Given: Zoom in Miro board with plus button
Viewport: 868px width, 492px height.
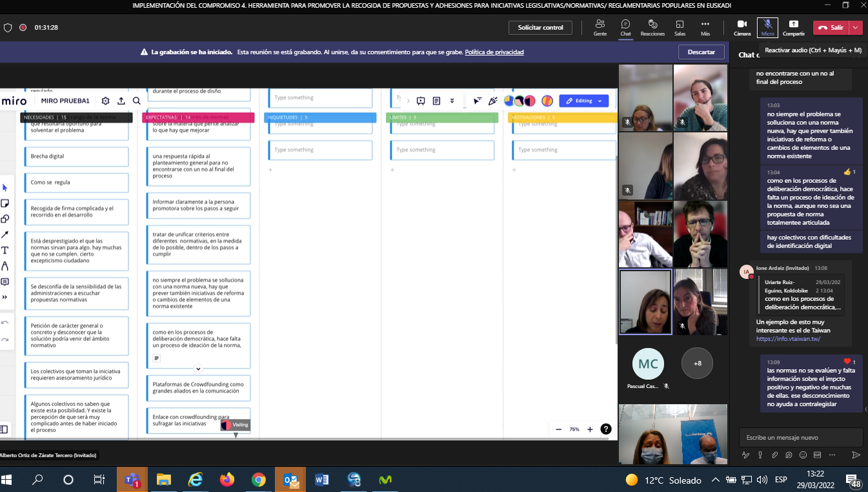Looking at the screenshot, I should click(590, 429).
